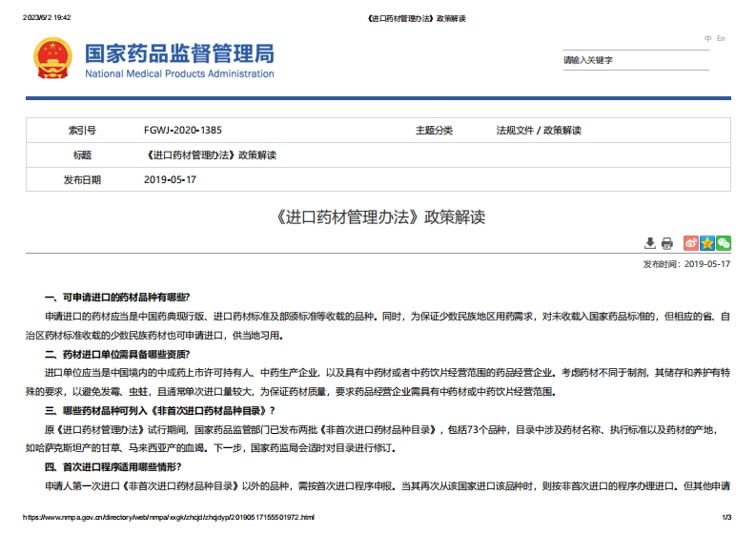Click the 发布日期 value 2019-05-17 in table
Viewport: 756px width, 535px height.
point(170,179)
